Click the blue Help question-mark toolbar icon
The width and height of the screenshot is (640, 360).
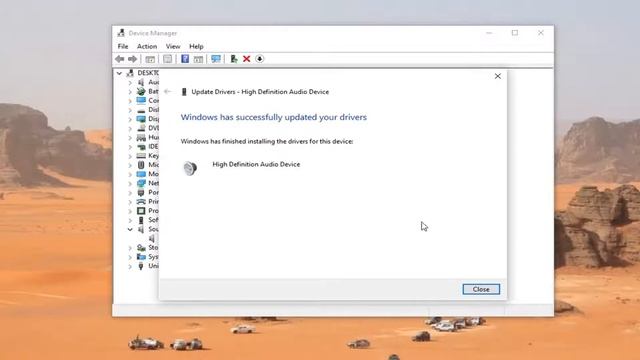tap(185, 59)
